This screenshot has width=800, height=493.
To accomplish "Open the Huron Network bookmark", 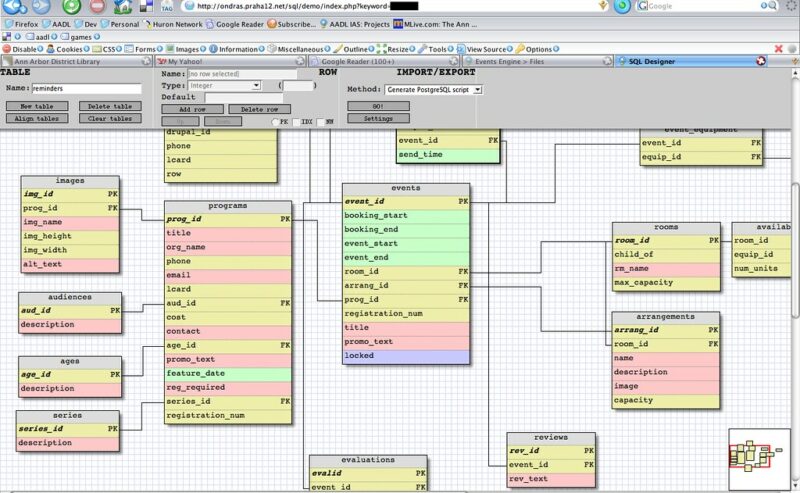I will point(172,24).
